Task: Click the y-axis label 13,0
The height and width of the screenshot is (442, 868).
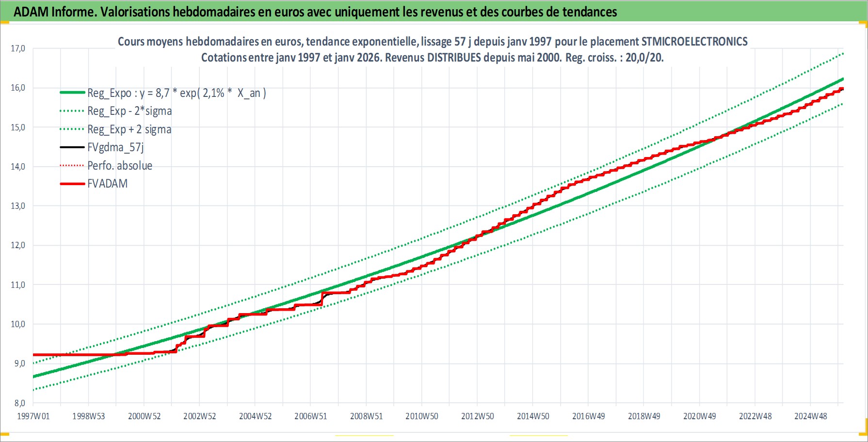Action: click(x=18, y=206)
